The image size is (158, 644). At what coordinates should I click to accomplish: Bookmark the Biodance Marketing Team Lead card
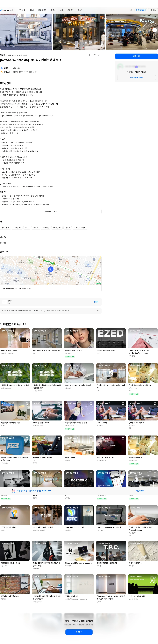[x=155, y=331]
